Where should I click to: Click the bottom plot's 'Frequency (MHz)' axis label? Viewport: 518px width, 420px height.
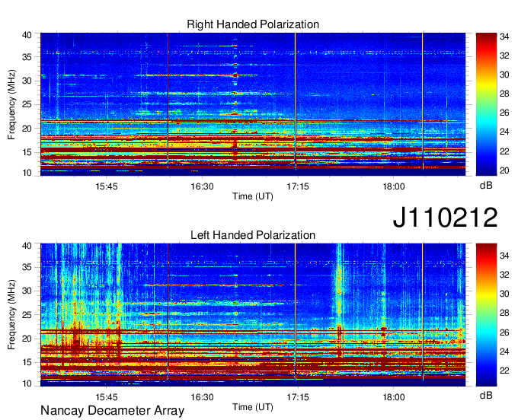point(11,315)
